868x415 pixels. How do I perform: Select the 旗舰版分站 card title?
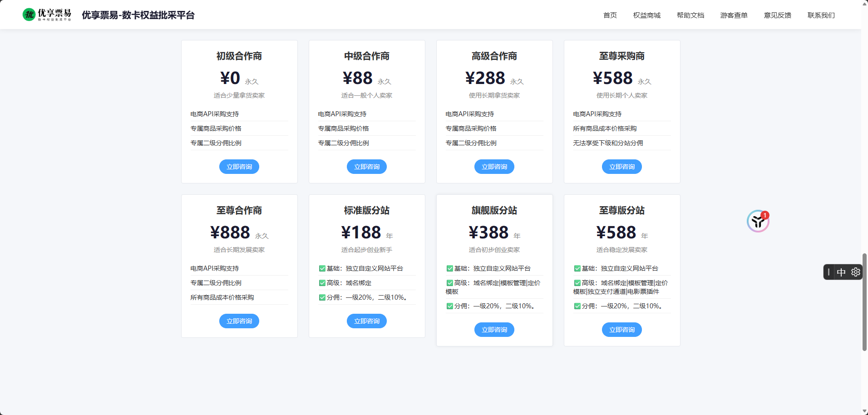pyautogui.click(x=494, y=210)
